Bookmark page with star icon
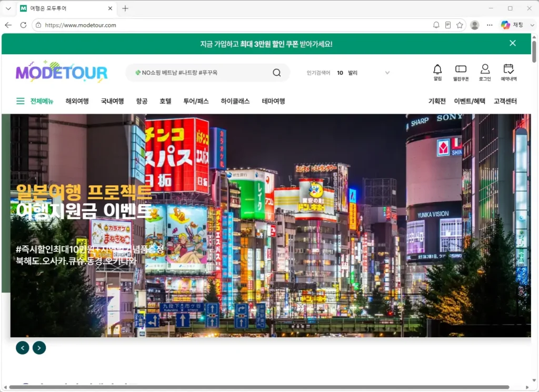 (x=460, y=25)
